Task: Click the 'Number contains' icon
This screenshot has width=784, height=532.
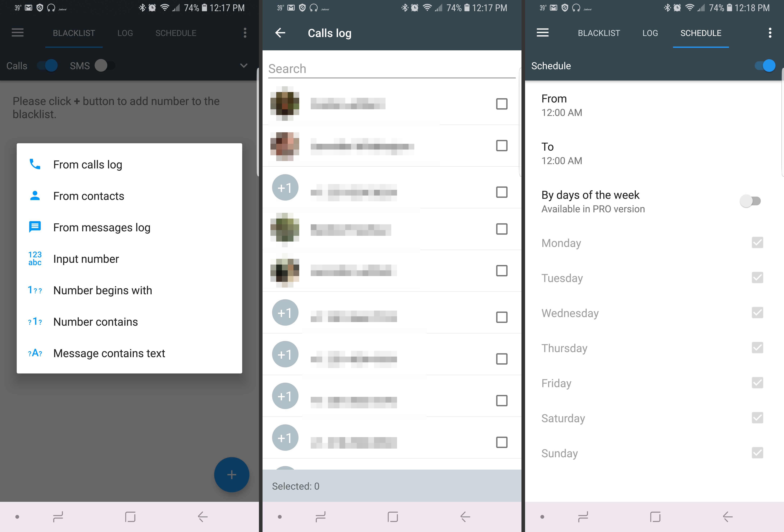Action: coord(34,322)
